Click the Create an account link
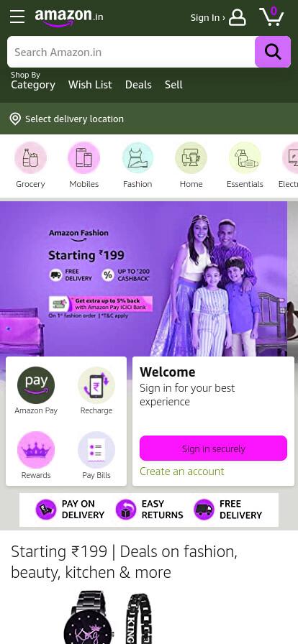The height and width of the screenshot is (644, 298). click(182, 471)
